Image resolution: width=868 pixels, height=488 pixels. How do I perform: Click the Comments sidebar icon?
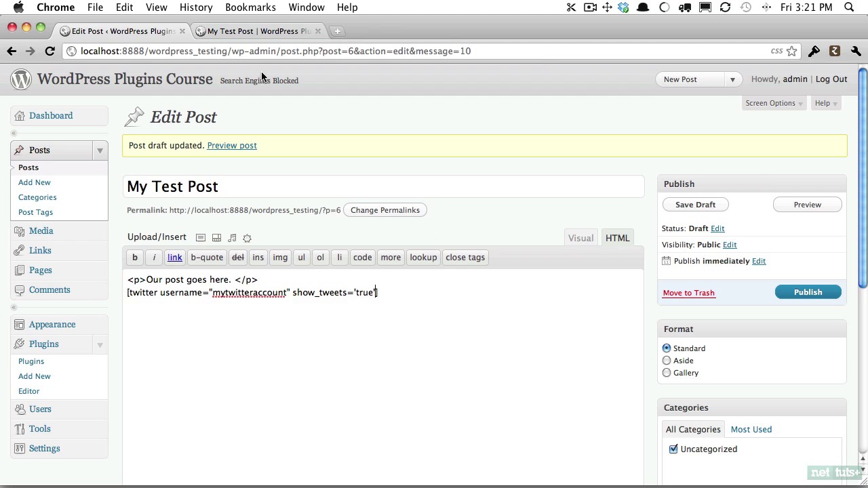19,290
